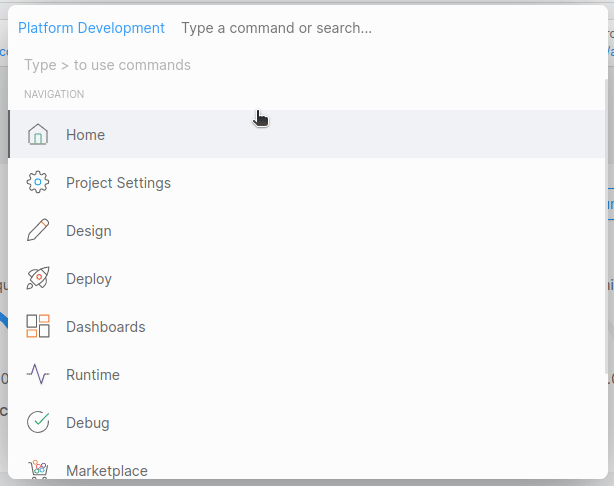This screenshot has height=486, width=614.
Task: Click the Project Settings gear icon
Action: coord(38,182)
